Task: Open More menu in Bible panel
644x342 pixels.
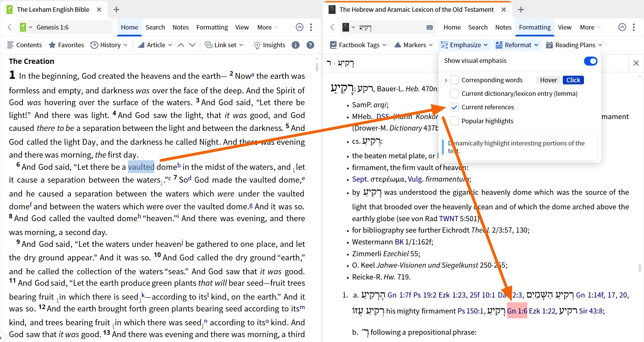Action: [268, 27]
